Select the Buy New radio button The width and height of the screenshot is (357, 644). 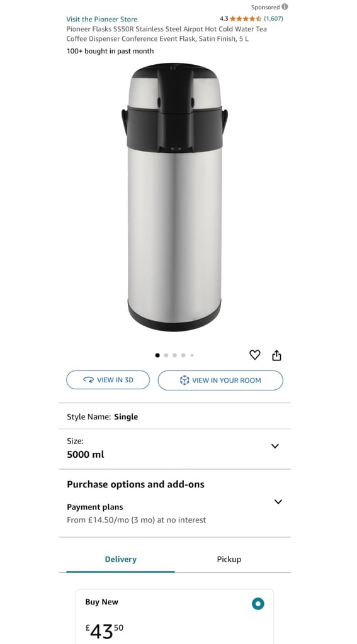258,603
